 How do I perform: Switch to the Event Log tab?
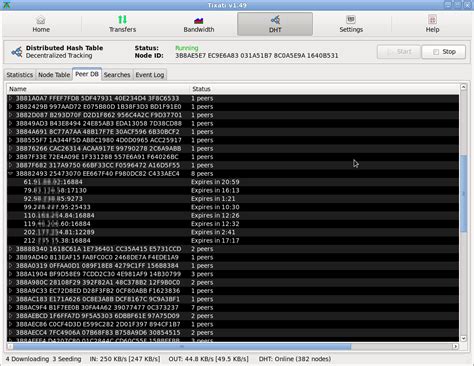click(x=150, y=75)
